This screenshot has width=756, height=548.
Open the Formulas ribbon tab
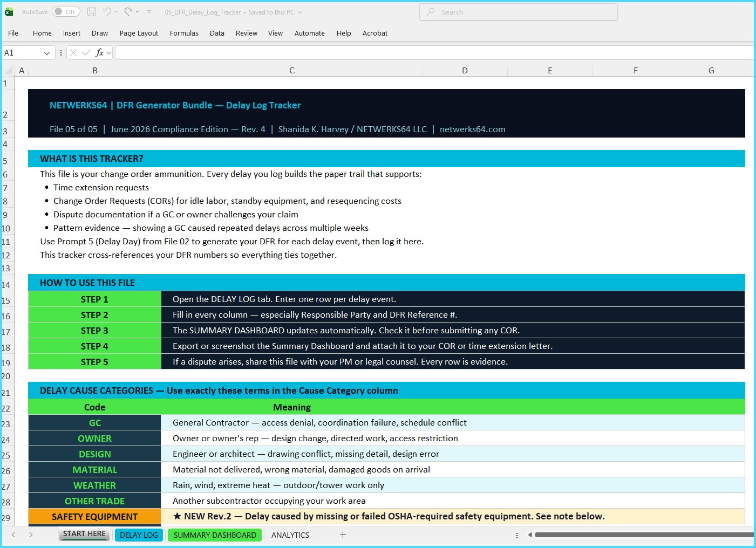(x=184, y=33)
